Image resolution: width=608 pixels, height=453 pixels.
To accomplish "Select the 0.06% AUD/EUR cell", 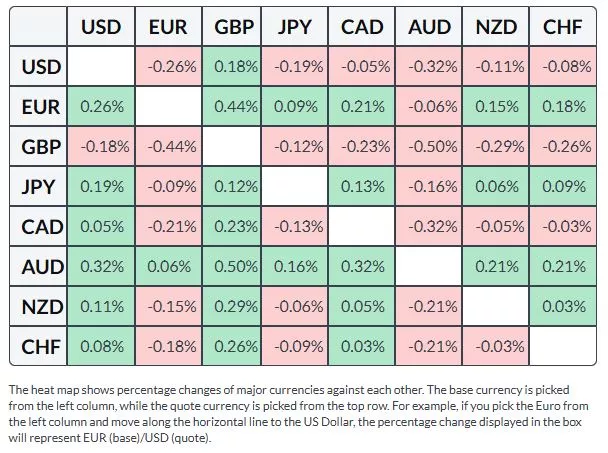I will click(167, 266).
